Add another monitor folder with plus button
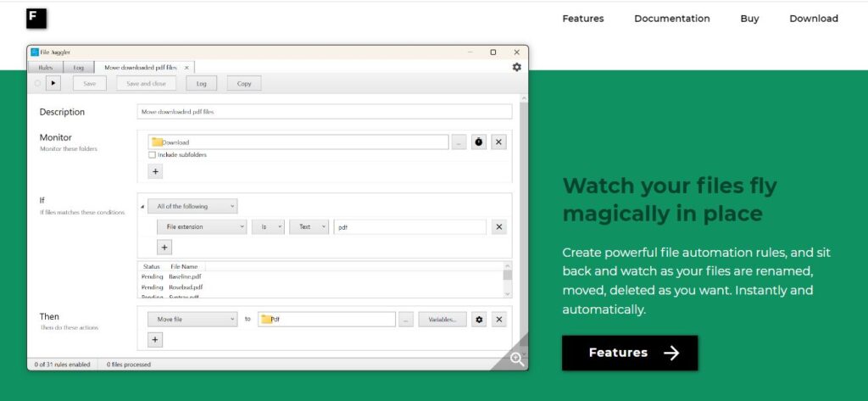 coord(155,171)
